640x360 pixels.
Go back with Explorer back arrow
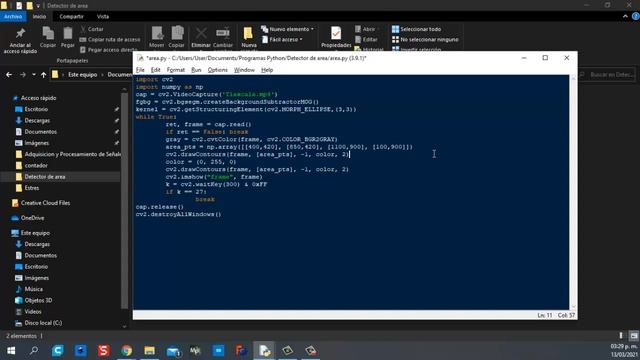tap(9, 75)
